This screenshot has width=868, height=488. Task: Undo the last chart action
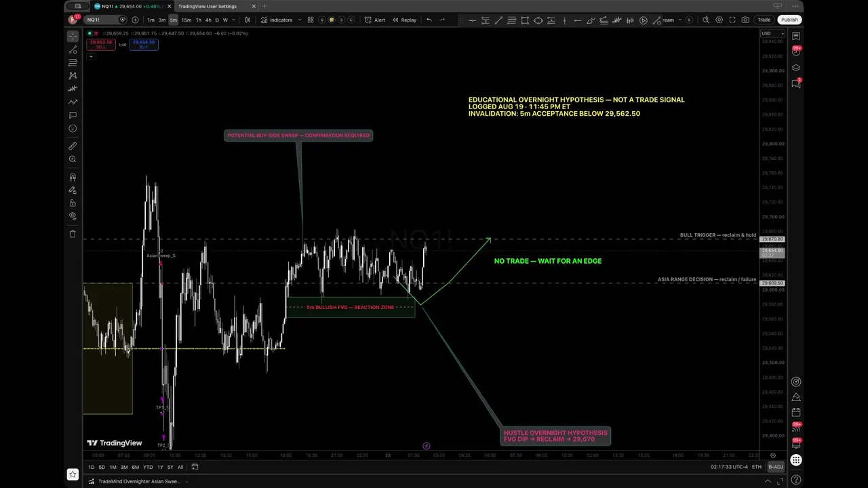[429, 20]
